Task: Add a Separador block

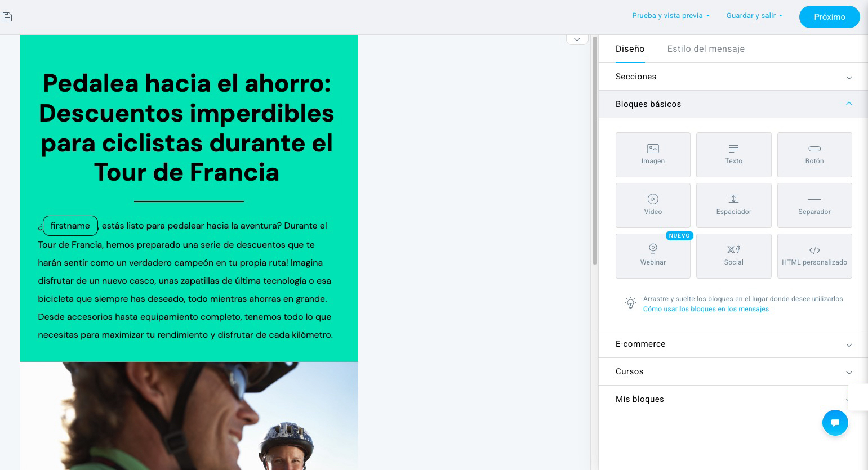Action: pos(814,205)
